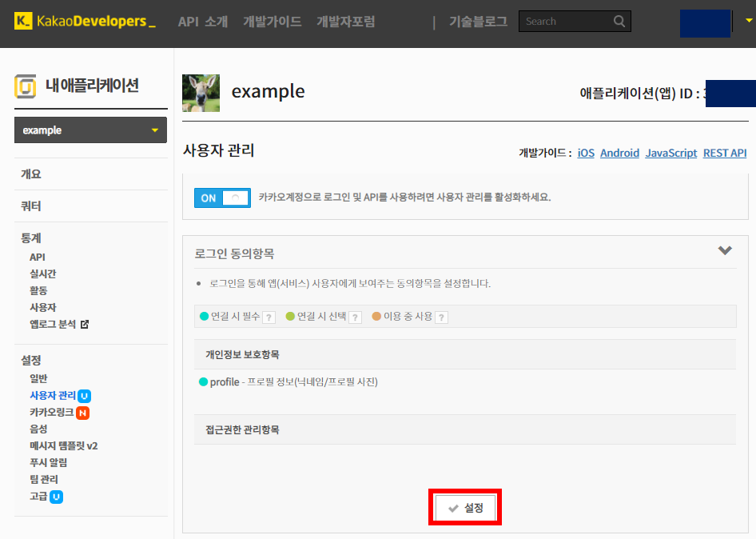The height and width of the screenshot is (539, 756).
Task: Open 활동 statistics in sidebar
Action: tap(38, 290)
